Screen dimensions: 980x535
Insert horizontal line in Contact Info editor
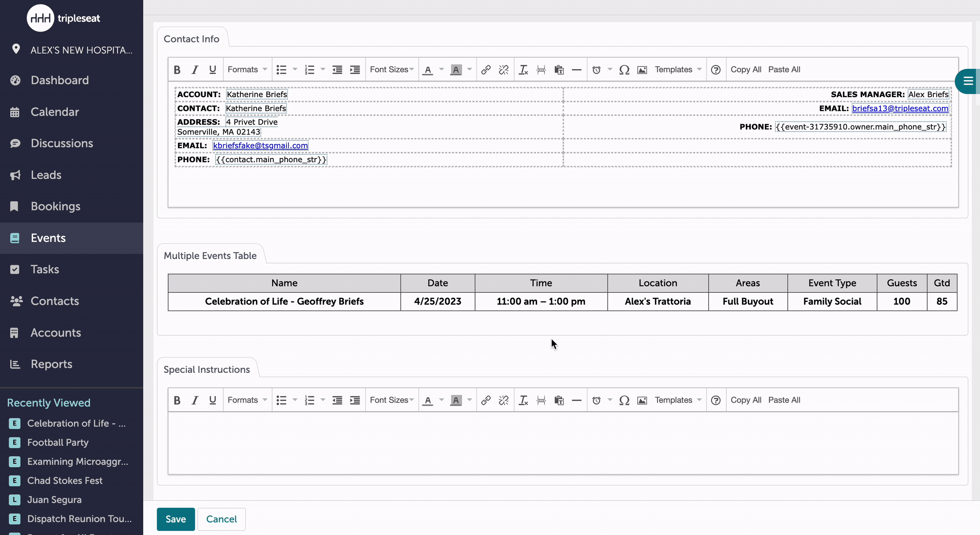pyautogui.click(x=577, y=70)
